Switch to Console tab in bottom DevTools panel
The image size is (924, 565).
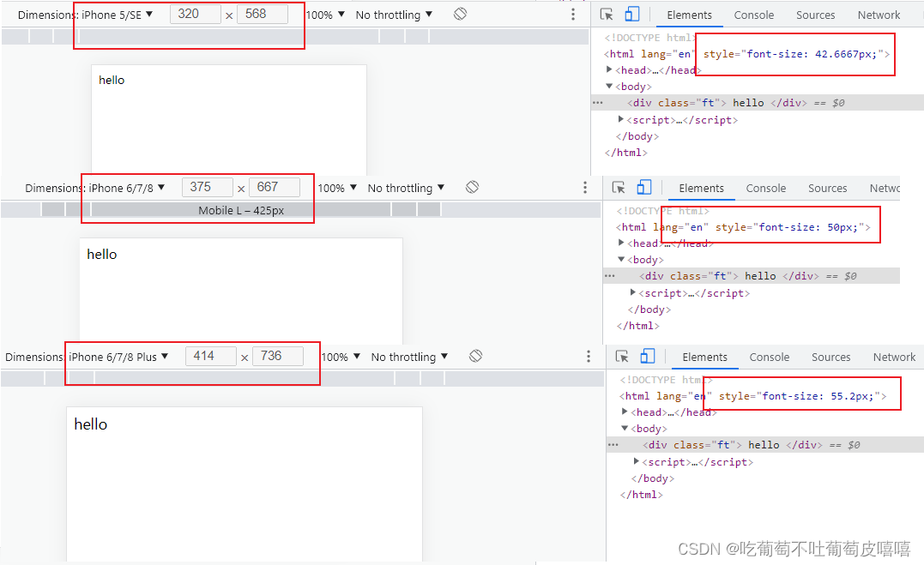coord(770,357)
